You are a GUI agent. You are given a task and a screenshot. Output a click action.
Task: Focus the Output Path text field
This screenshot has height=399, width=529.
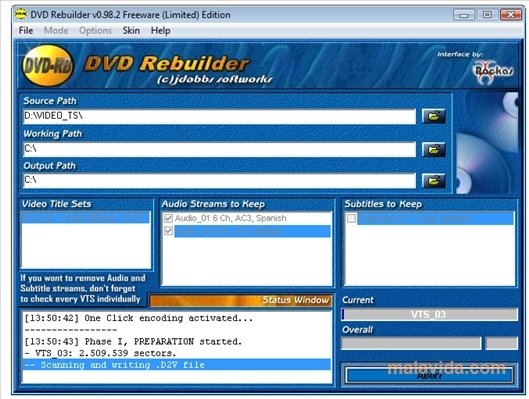tap(219, 180)
